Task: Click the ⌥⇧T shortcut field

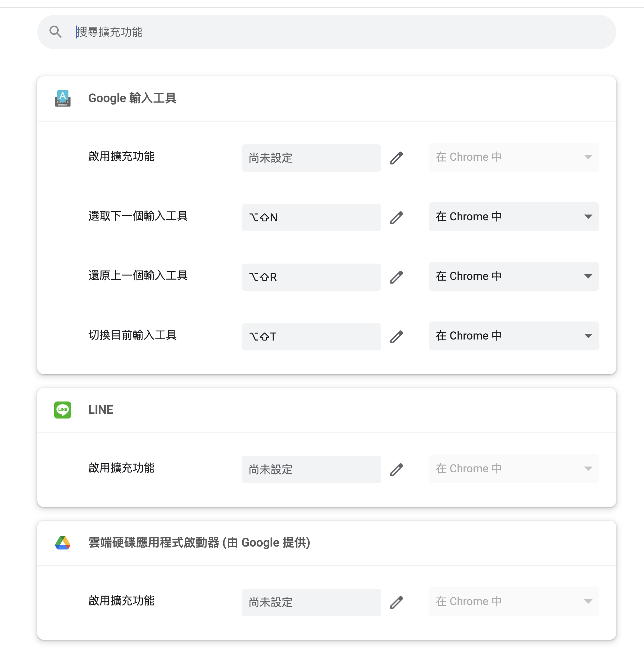Action: tap(311, 336)
